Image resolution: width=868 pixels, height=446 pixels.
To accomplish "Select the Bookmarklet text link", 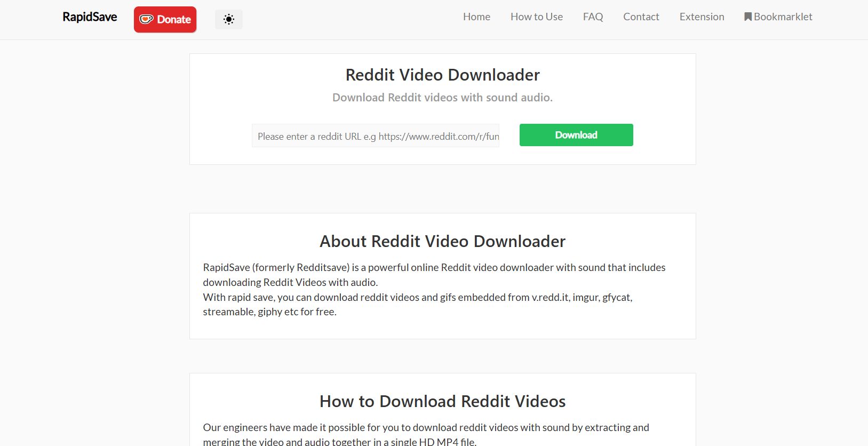I will 783,17.
